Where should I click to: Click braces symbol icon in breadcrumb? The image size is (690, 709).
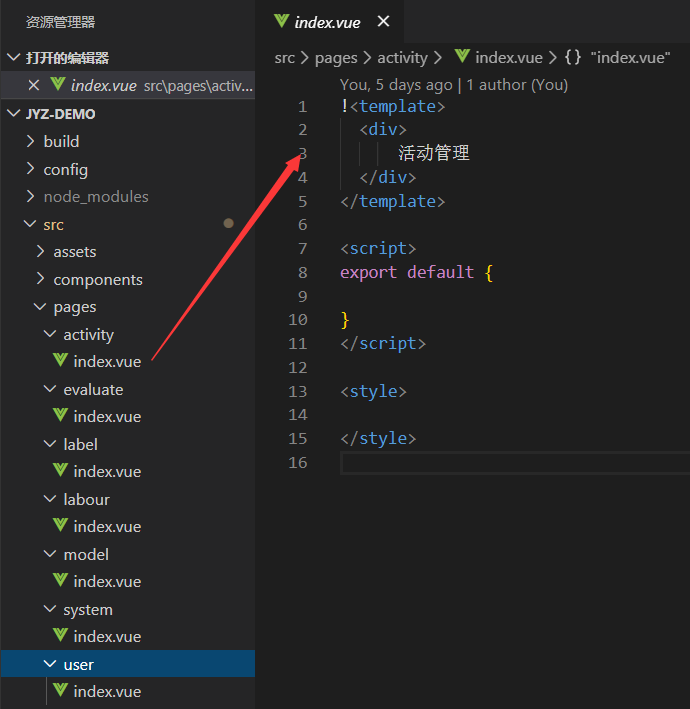572,57
